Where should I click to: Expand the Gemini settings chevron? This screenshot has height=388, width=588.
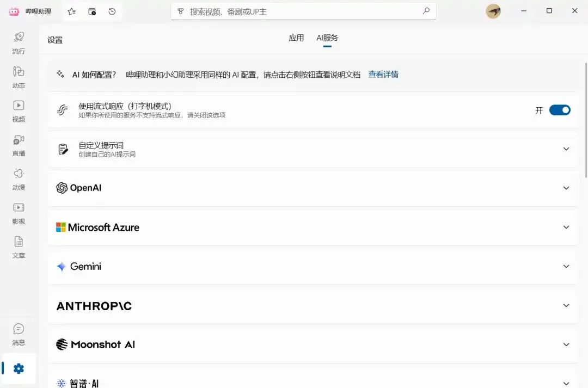click(566, 266)
